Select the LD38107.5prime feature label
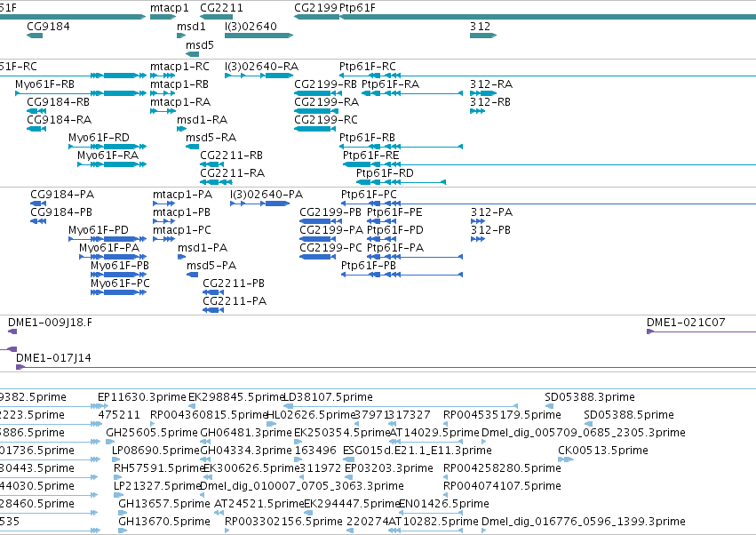 (x=328, y=397)
